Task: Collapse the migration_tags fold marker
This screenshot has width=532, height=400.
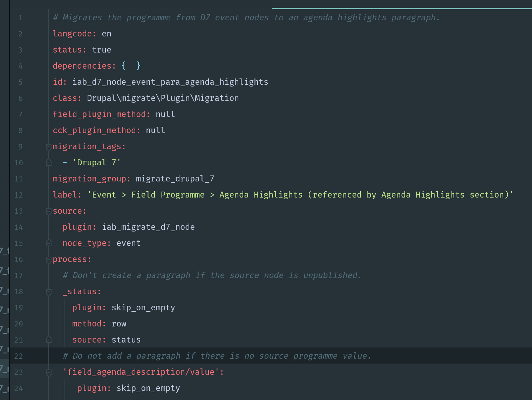Action: [49, 147]
